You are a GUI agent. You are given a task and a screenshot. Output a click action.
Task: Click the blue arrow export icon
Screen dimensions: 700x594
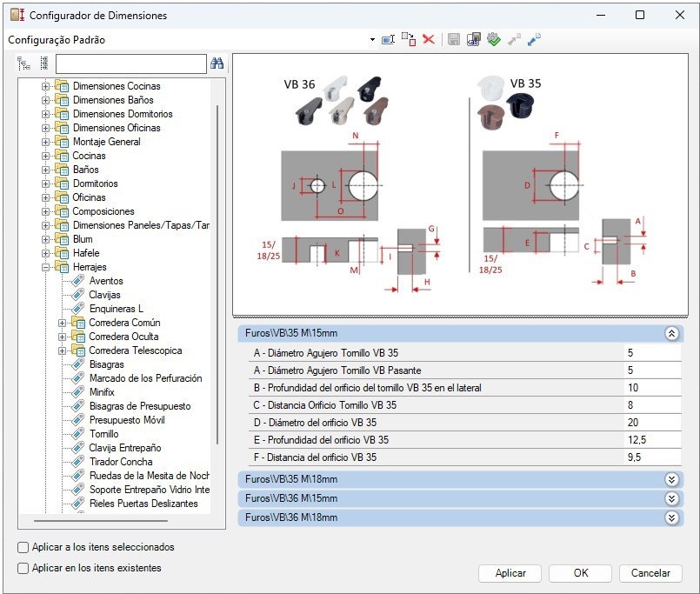tap(535, 40)
